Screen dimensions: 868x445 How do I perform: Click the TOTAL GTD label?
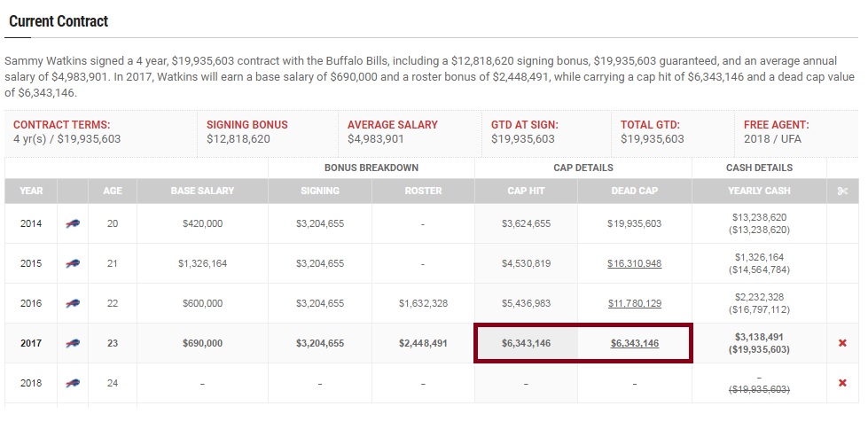point(650,125)
